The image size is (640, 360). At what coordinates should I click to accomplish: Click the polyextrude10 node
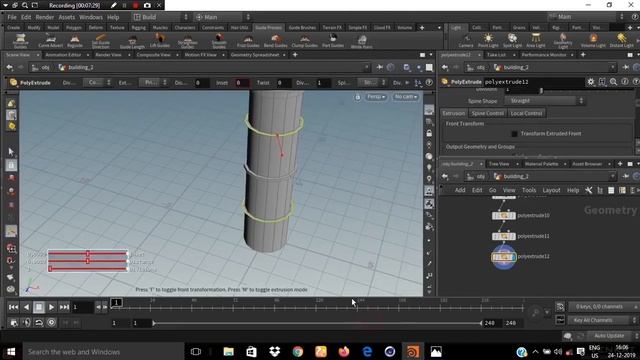(504, 215)
